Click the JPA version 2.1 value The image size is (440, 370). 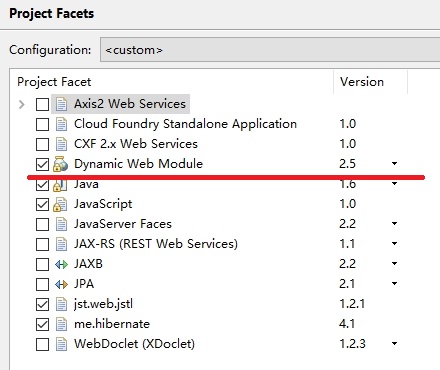point(347,284)
